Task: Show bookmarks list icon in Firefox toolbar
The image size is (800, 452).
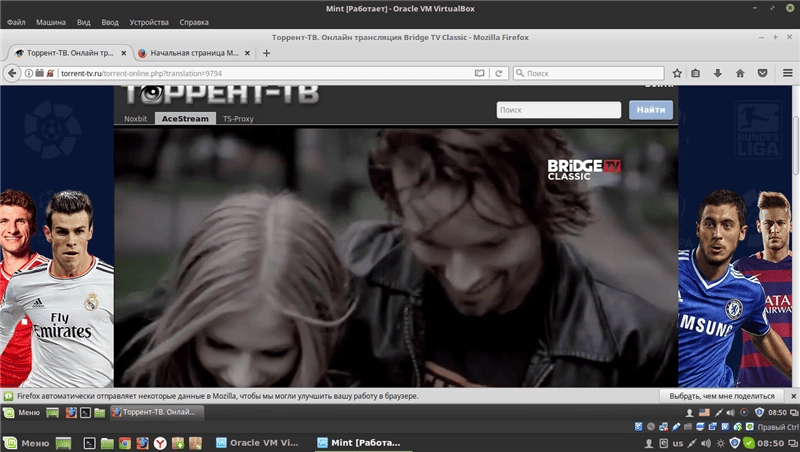Action: (x=695, y=73)
